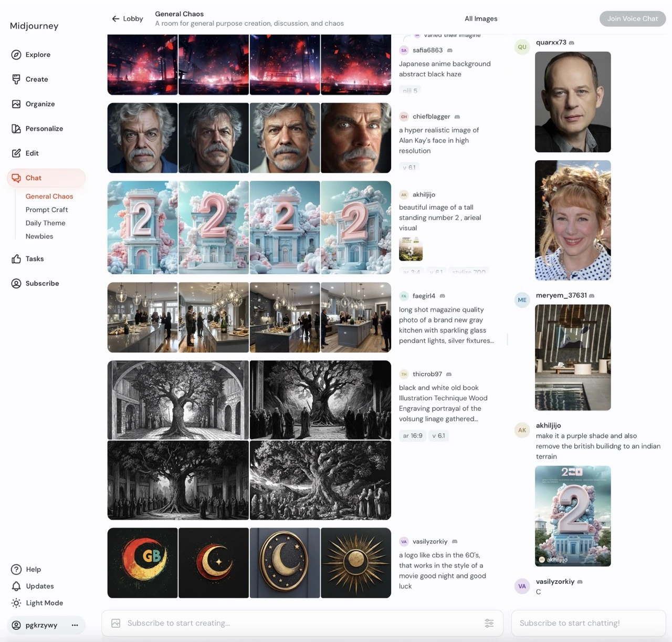Screen dimensions: 672x642
Task: Click the Subscribe to start chatting field
Action: pyautogui.click(x=589, y=623)
